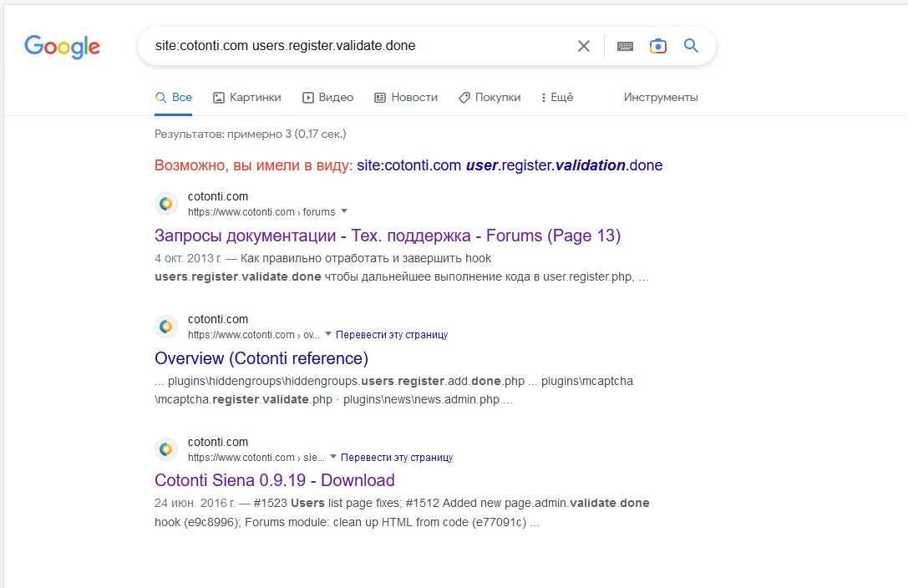Switch to Покупки tab
908x588 pixels.
coord(490,97)
